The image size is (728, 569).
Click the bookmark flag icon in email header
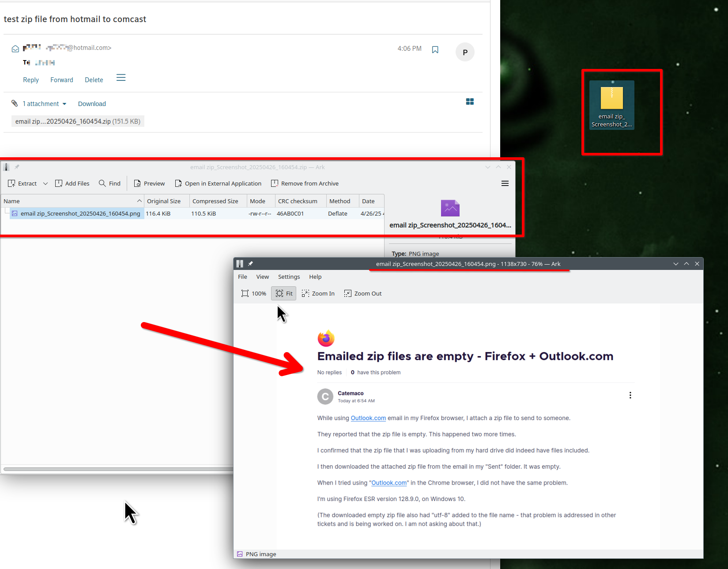435,49
